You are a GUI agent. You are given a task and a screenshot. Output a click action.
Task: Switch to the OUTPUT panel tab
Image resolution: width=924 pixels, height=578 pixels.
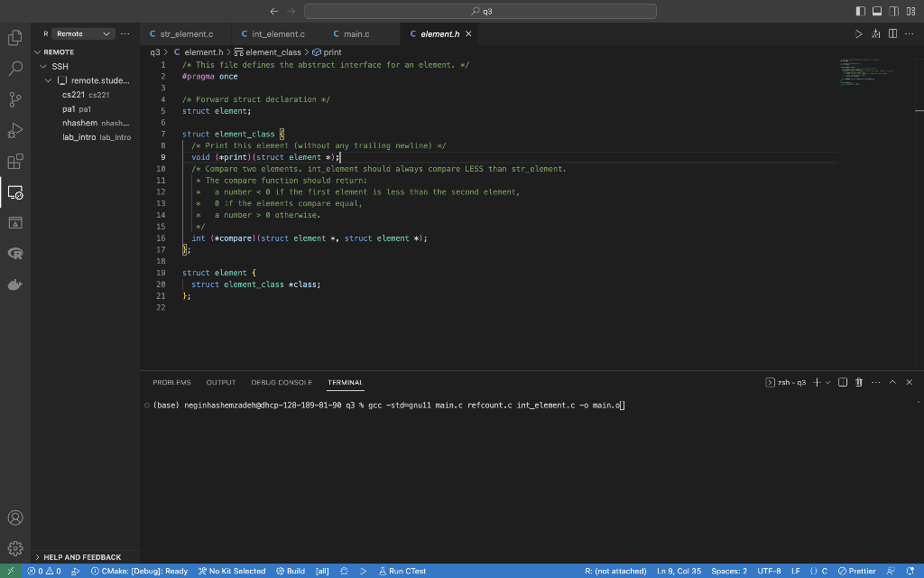click(220, 382)
